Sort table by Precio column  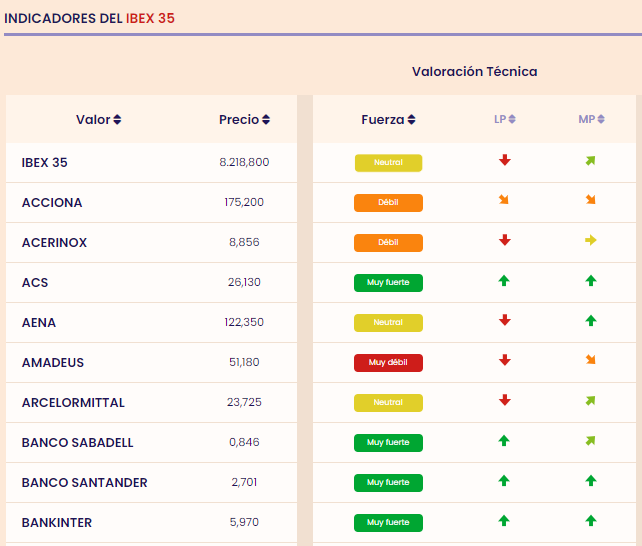(x=266, y=120)
